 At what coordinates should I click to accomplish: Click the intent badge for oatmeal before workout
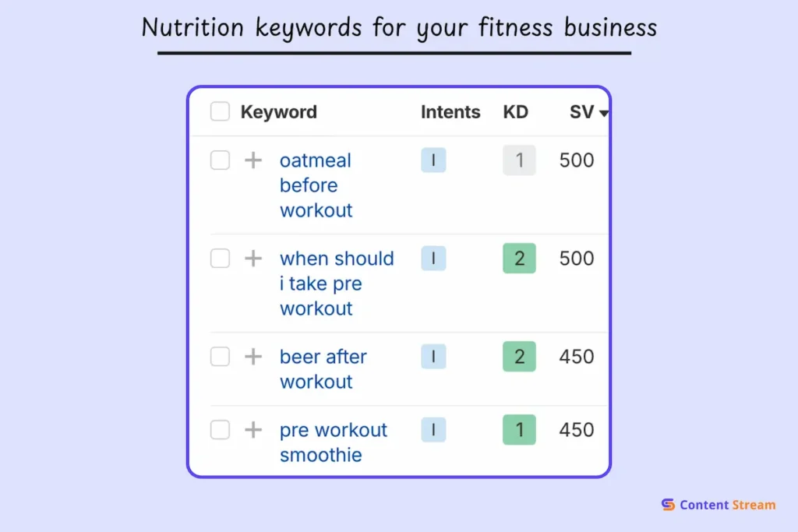coord(433,160)
